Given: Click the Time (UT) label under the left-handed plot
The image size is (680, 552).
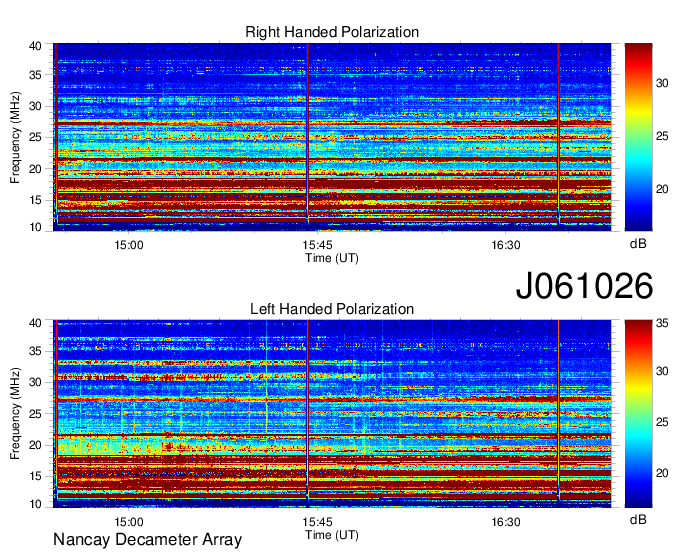Looking at the screenshot, I should pyautogui.click(x=332, y=535).
